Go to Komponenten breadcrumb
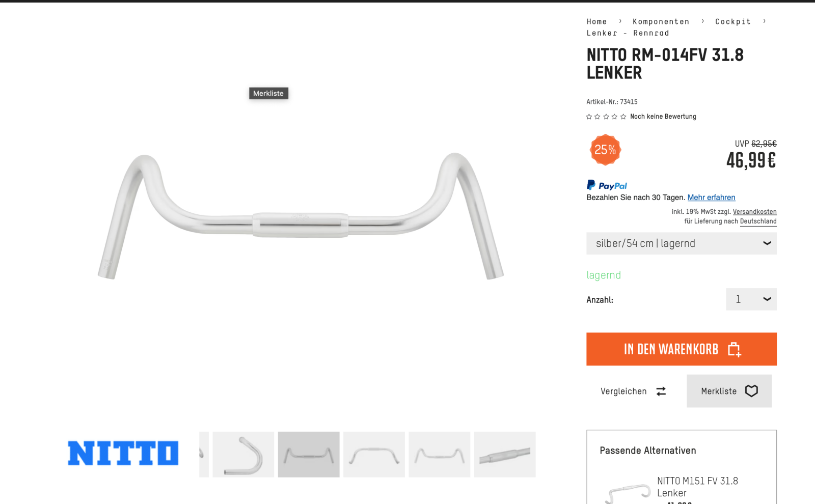Viewport: 815px width, 504px height. pyautogui.click(x=661, y=21)
